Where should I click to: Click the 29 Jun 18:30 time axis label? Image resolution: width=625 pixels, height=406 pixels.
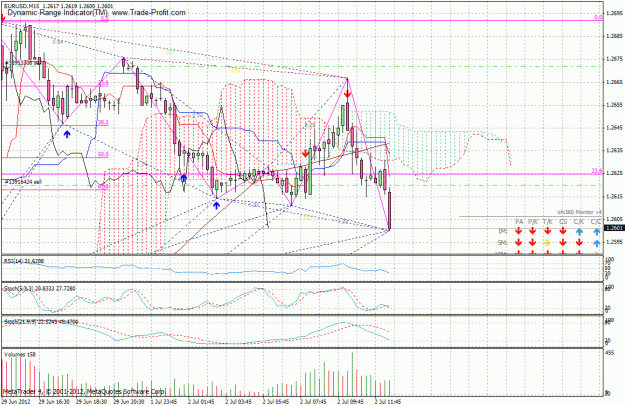point(91,402)
